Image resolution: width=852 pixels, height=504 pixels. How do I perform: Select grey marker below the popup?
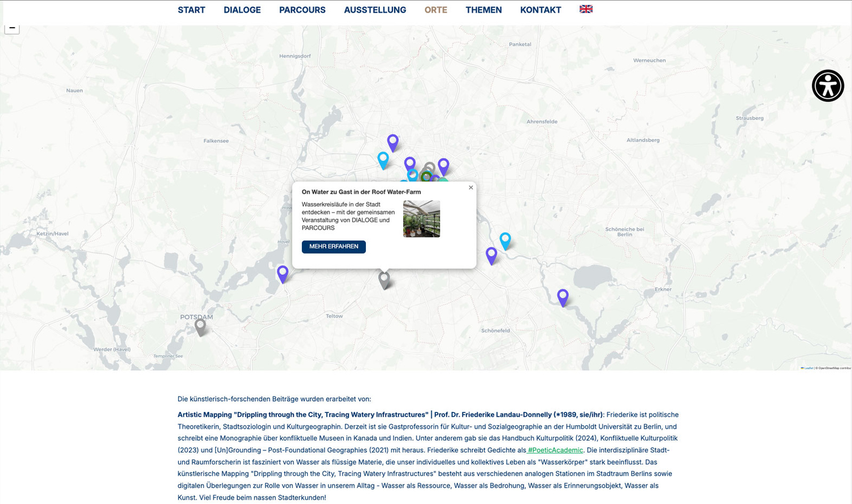click(x=384, y=280)
